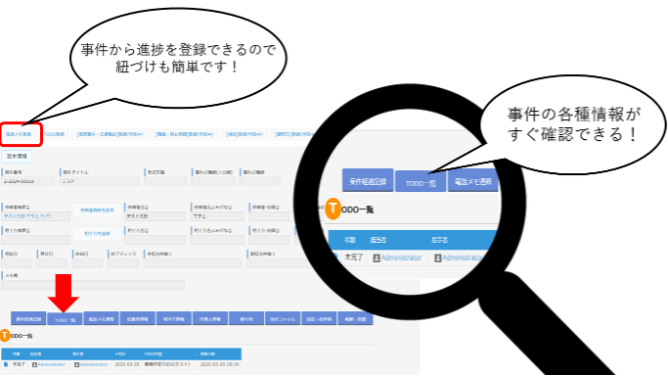Click the magnified user icon beside left Administrator
The image size is (668, 376).
point(376,258)
